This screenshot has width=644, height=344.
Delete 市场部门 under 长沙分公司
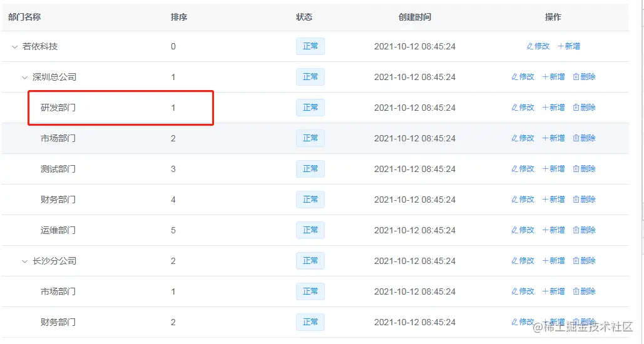[584, 291]
